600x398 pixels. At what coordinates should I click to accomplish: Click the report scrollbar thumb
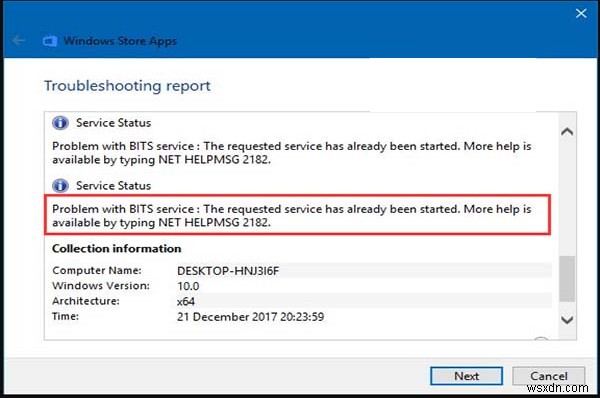point(567,279)
